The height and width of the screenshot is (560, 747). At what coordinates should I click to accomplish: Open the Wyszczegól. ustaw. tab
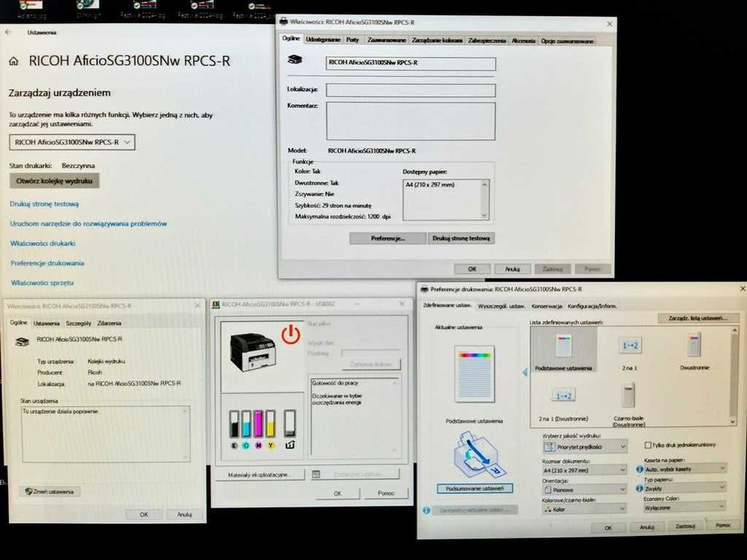(501, 306)
